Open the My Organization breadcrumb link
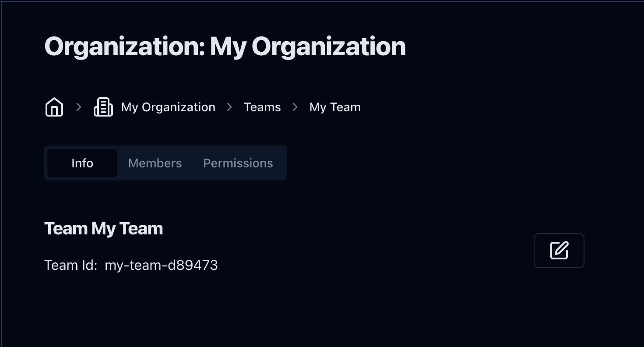644x347 pixels. pyautogui.click(x=168, y=107)
